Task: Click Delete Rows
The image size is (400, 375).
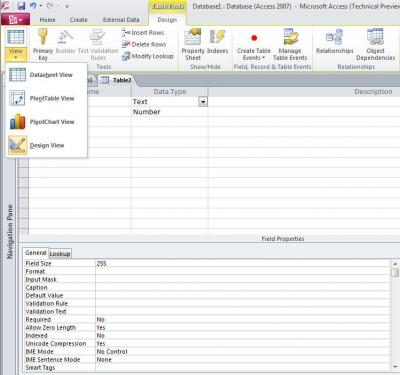Action: pyautogui.click(x=144, y=44)
